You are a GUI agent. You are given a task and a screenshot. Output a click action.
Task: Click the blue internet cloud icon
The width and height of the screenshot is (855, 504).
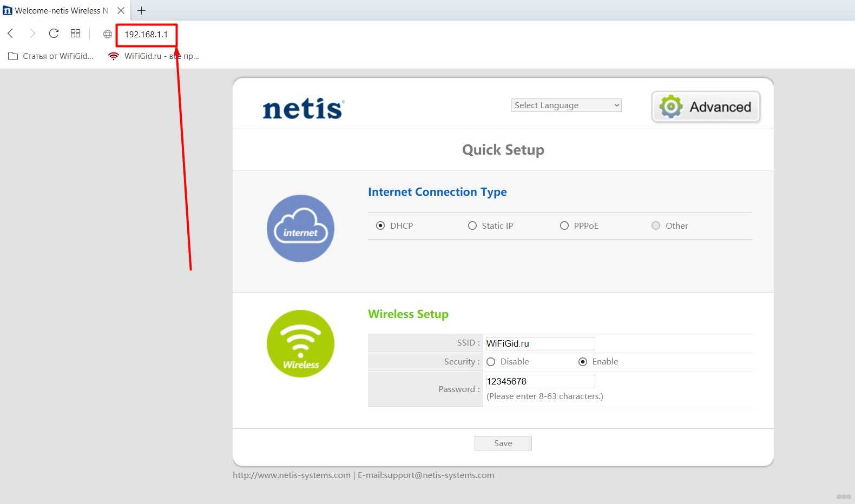tap(300, 228)
